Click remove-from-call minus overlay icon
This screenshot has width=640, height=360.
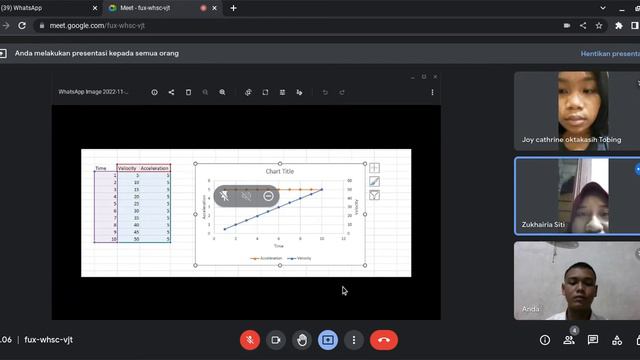268,196
